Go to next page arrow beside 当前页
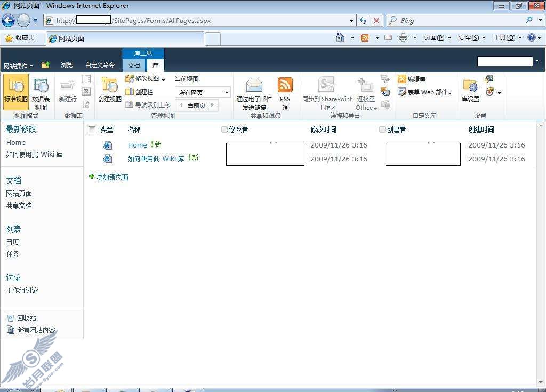Image resolution: width=546 pixels, height=392 pixels. point(212,105)
